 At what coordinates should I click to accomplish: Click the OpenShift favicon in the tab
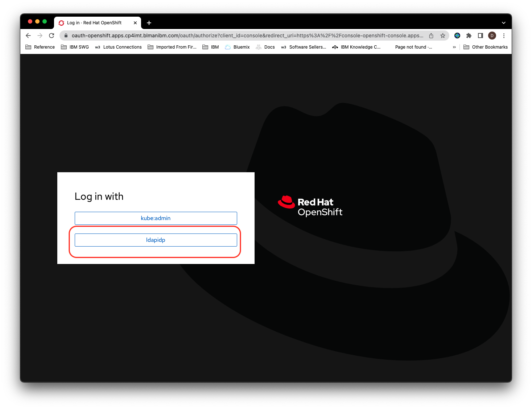tap(61, 23)
